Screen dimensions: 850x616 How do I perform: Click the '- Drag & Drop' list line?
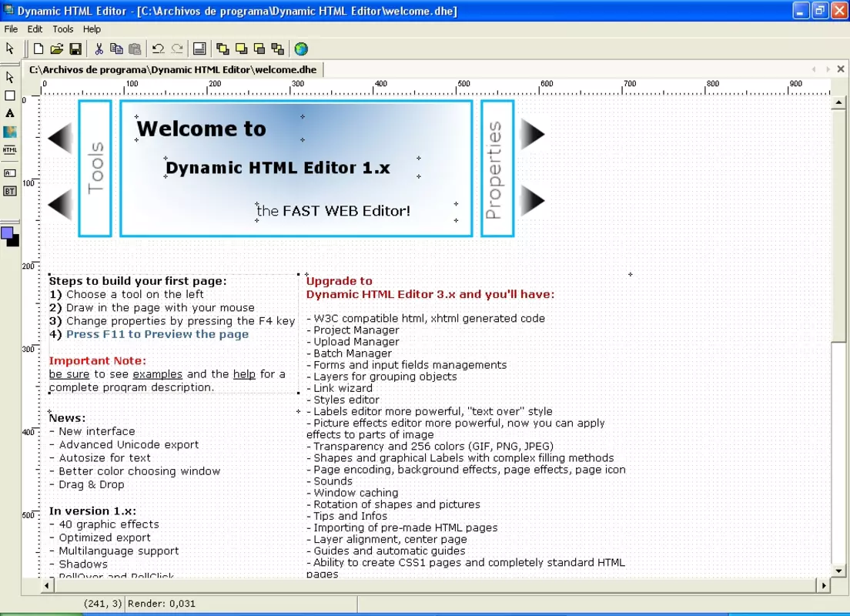pyautogui.click(x=87, y=484)
